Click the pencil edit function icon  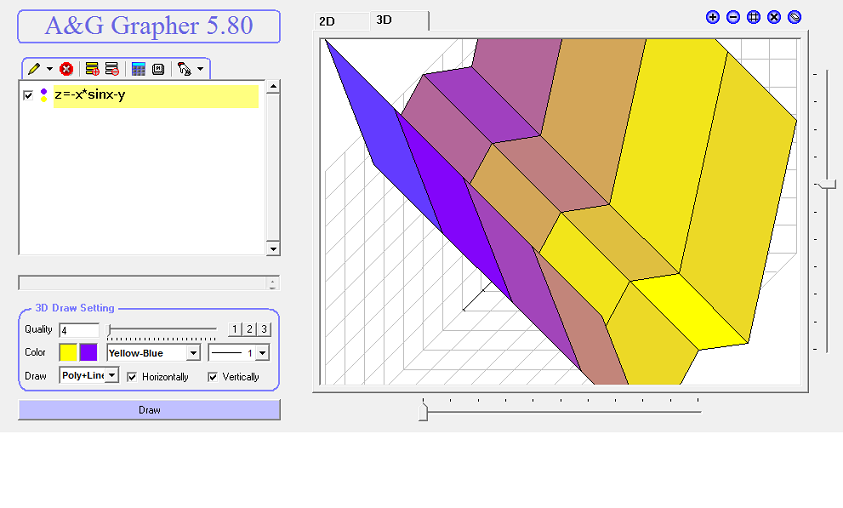(34, 69)
